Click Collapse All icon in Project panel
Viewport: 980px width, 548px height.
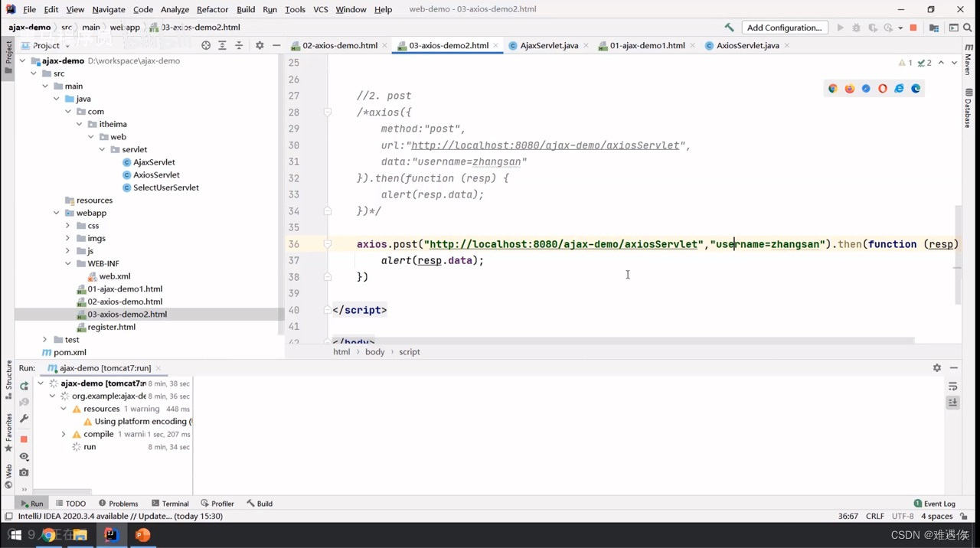[239, 46]
